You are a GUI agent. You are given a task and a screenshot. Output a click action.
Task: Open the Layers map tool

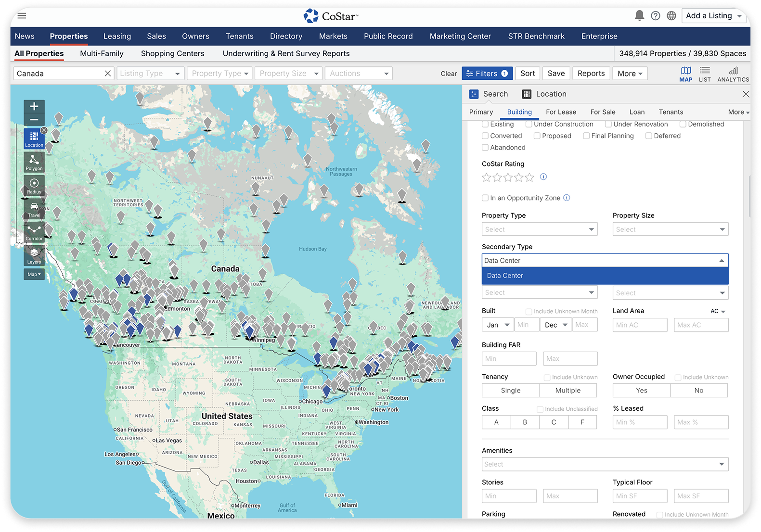(34, 256)
